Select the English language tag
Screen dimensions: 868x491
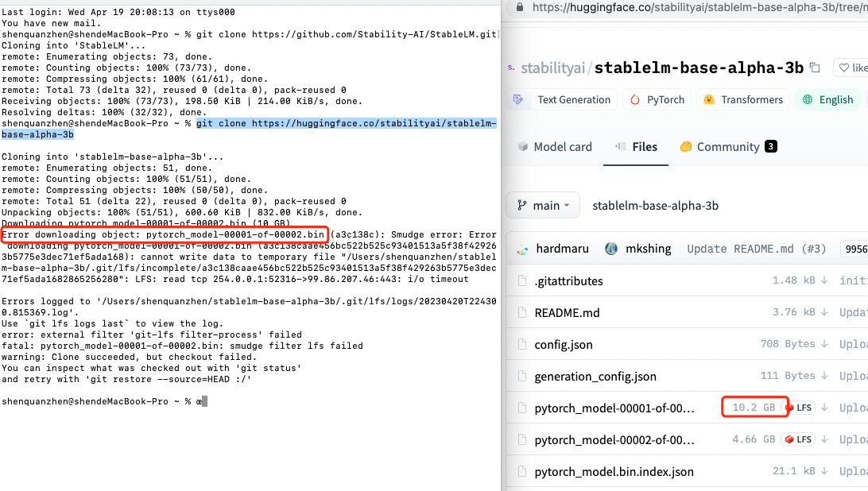(827, 99)
